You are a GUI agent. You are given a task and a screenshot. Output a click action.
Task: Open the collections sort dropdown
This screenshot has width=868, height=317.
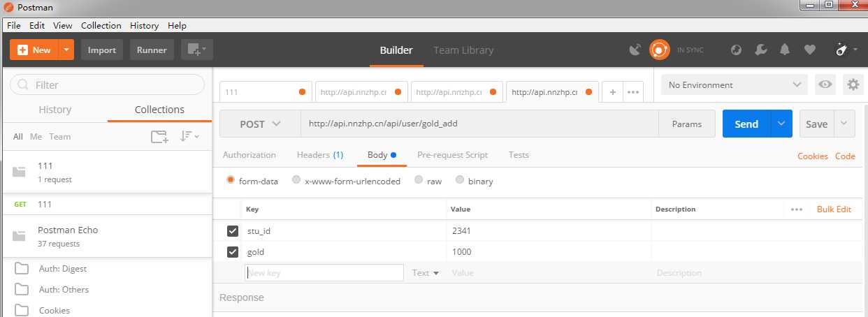click(189, 136)
